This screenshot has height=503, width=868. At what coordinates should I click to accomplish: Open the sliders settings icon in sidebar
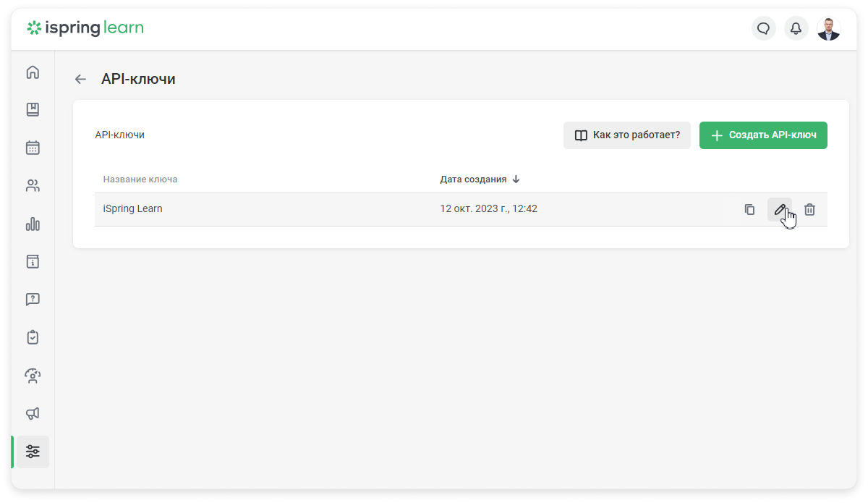33,452
